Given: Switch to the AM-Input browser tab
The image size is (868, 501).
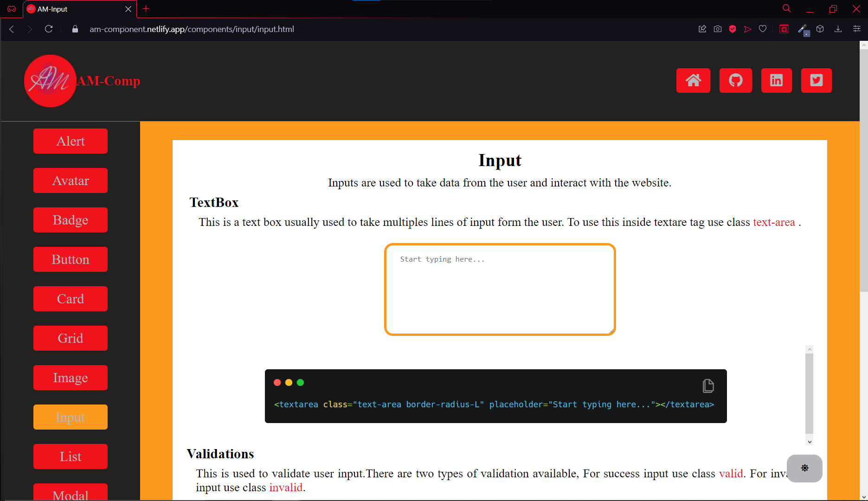Looking at the screenshot, I should pyautogui.click(x=70, y=9).
